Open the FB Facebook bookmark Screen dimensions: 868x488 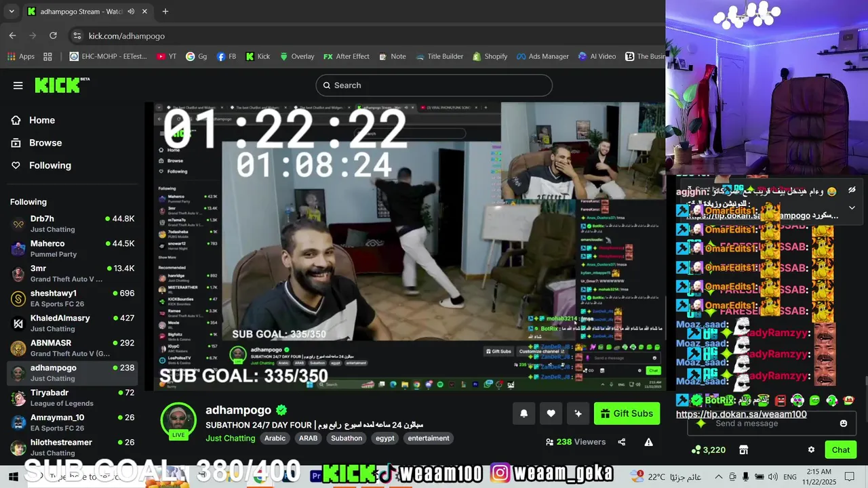(226, 56)
